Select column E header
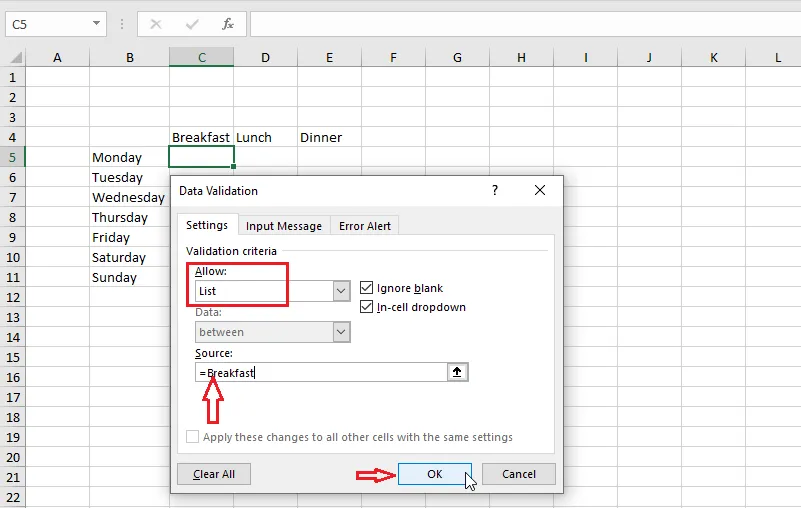The image size is (801, 508). pyautogui.click(x=329, y=57)
